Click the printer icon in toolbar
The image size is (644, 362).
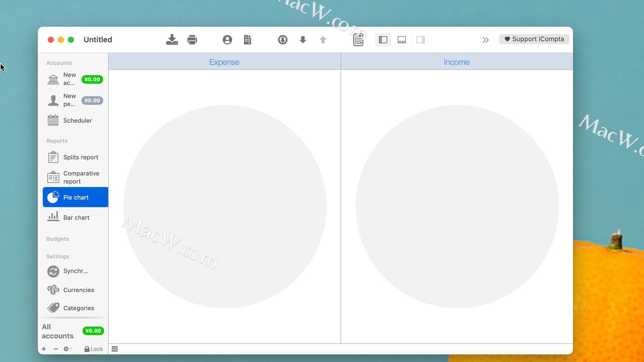point(192,40)
